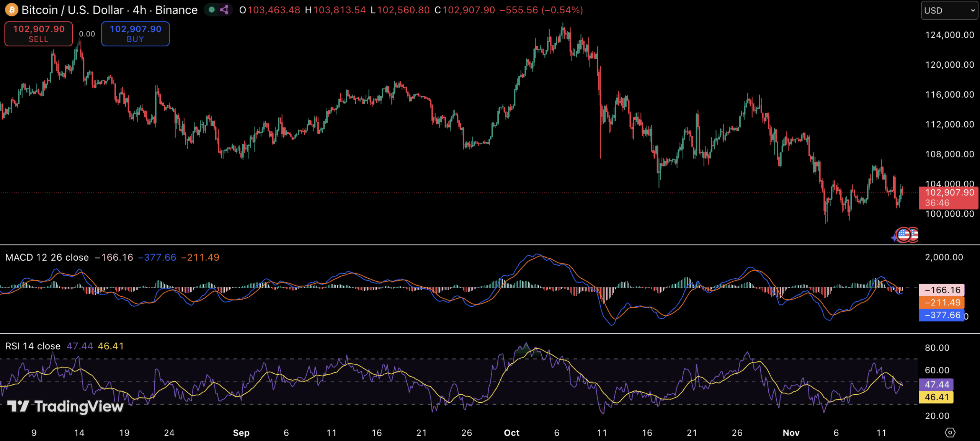980x441 pixels.
Task: Click the blue star event icon
Action: 894,238
